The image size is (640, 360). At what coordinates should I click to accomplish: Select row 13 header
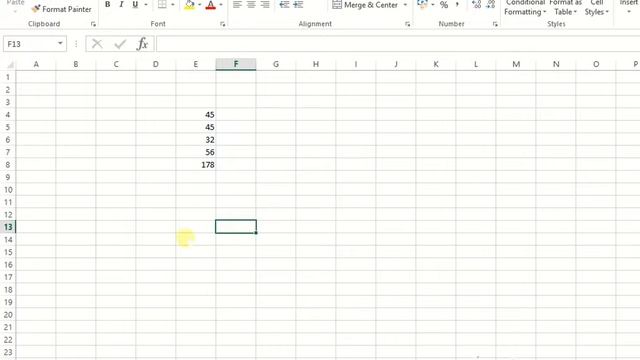pyautogui.click(x=8, y=227)
